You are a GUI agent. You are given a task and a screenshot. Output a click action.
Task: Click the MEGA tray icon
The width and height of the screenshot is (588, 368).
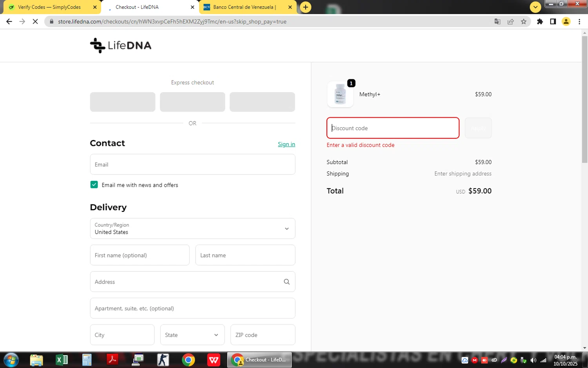pyautogui.click(x=475, y=360)
